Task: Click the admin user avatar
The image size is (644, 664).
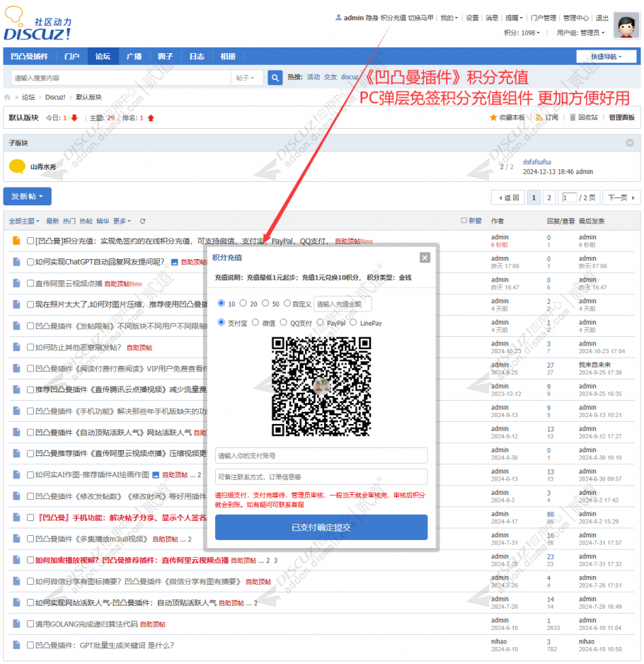Action: (626, 25)
